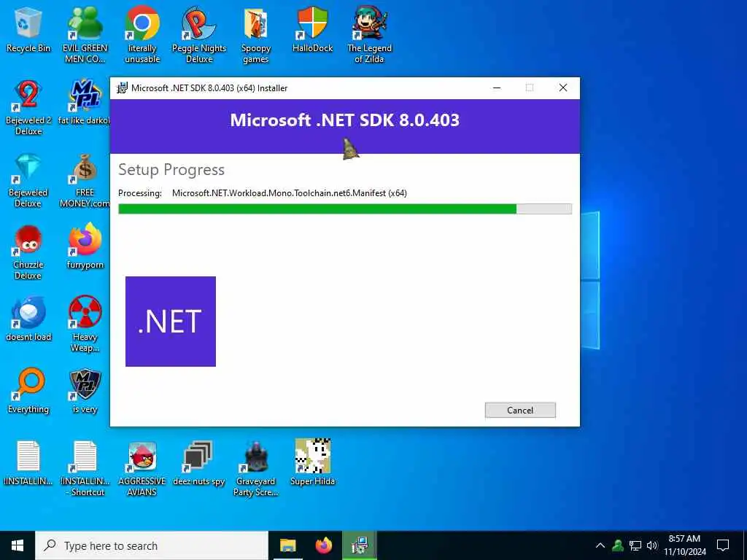Select the Firefox desktop shortcut icon
The height and width of the screenshot is (560, 747).
(85, 246)
